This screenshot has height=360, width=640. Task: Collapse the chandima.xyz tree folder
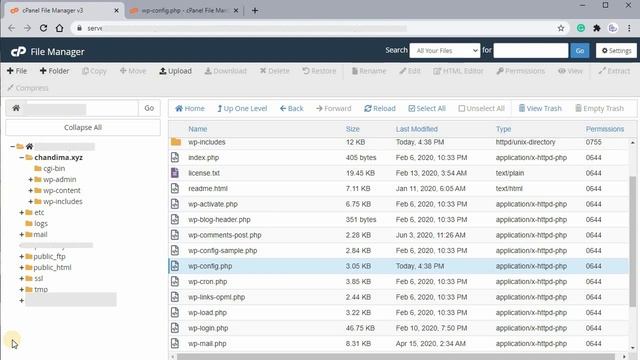point(22,157)
